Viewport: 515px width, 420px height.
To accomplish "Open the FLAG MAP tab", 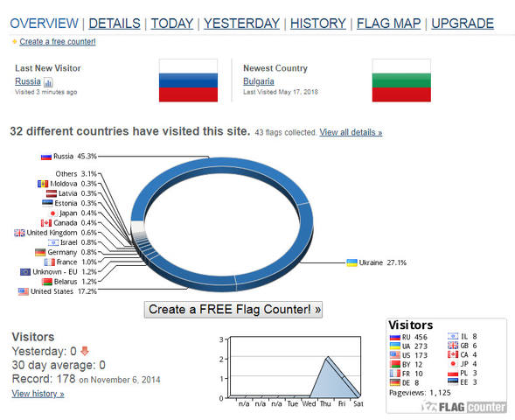I will click(x=388, y=24).
